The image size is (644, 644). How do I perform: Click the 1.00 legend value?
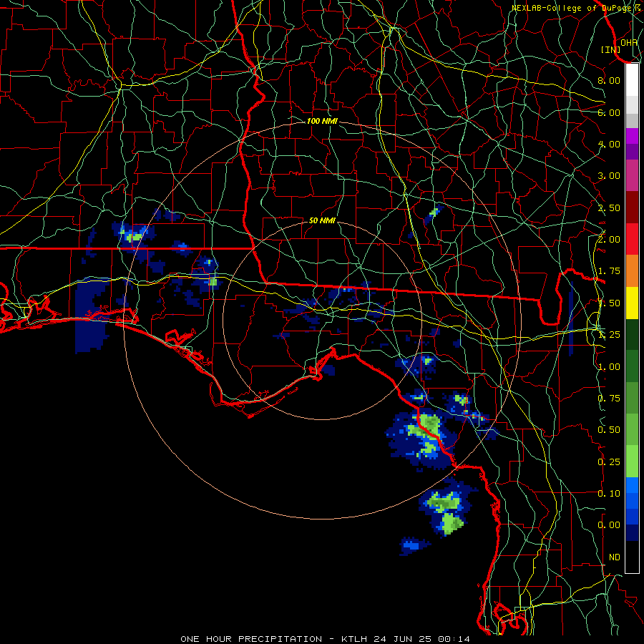coord(609,367)
